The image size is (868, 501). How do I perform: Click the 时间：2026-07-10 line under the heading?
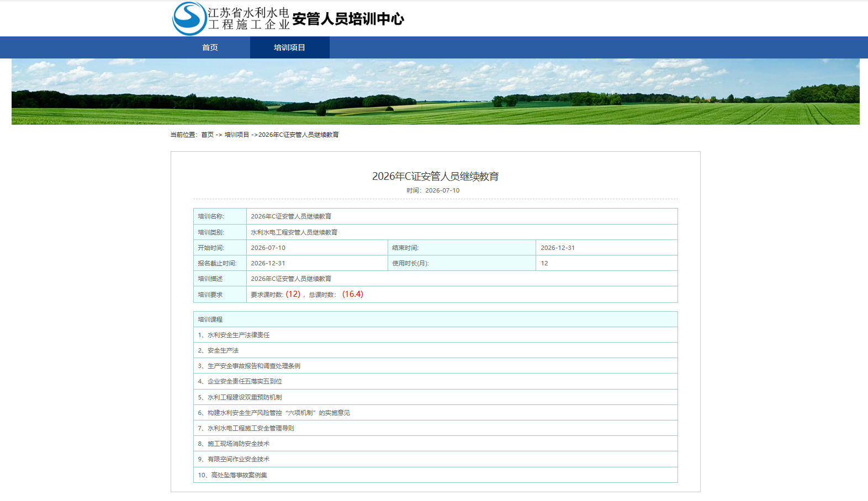coord(433,190)
